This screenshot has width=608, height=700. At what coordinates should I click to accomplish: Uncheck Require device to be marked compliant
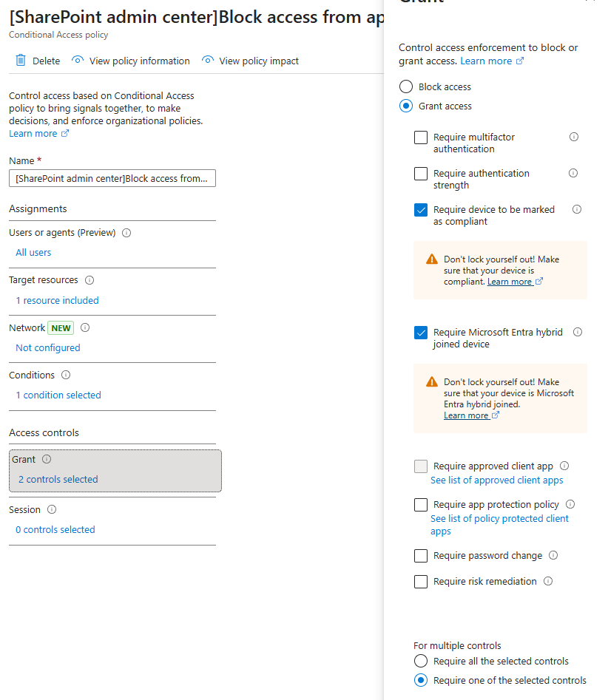pyautogui.click(x=421, y=210)
